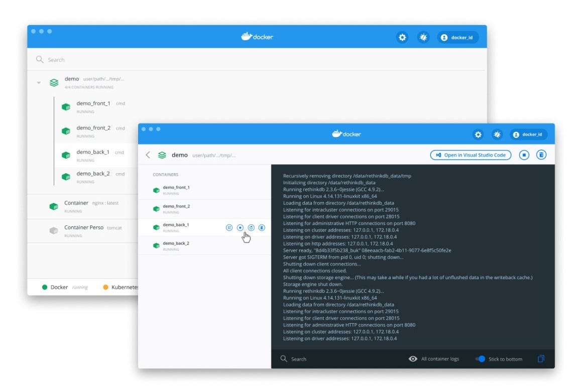Delete the demo_back_1 container

tap(262, 227)
